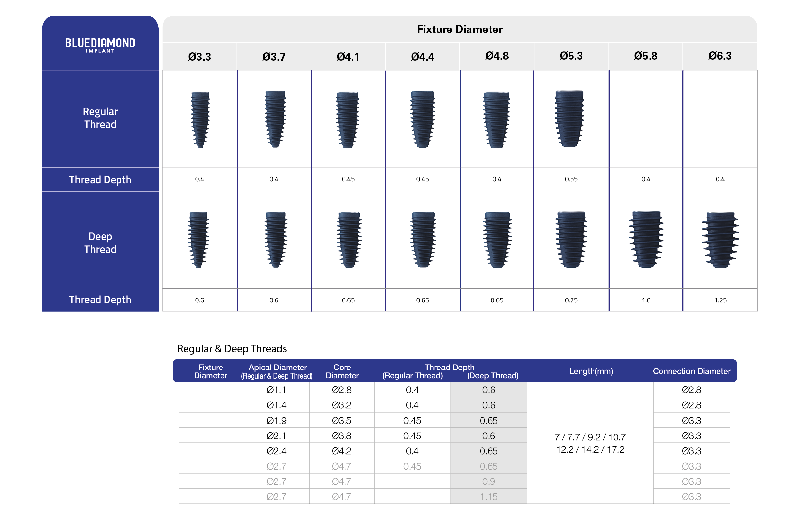
Task: Click the Ø4.4 regular thread implant image
Action: point(422,119)
